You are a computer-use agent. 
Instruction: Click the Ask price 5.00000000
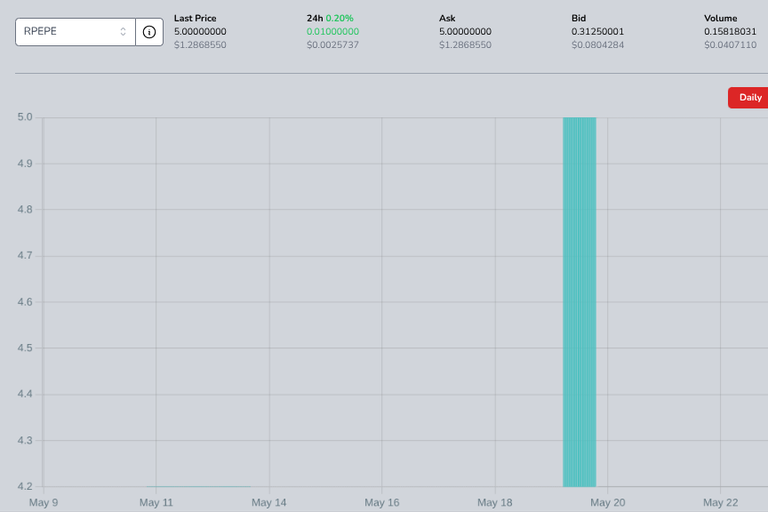pos(465,31)
